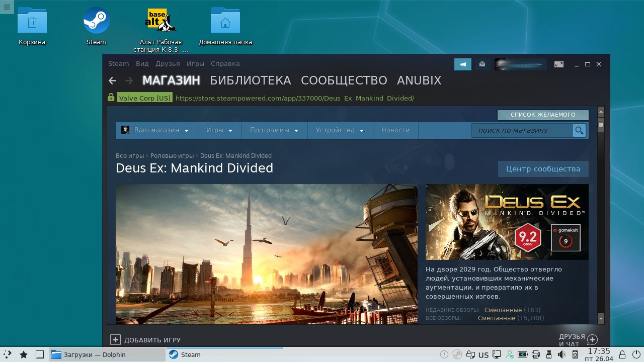Click the power/leave button in tray
The image size is (644, 362).
click(636, 354)
